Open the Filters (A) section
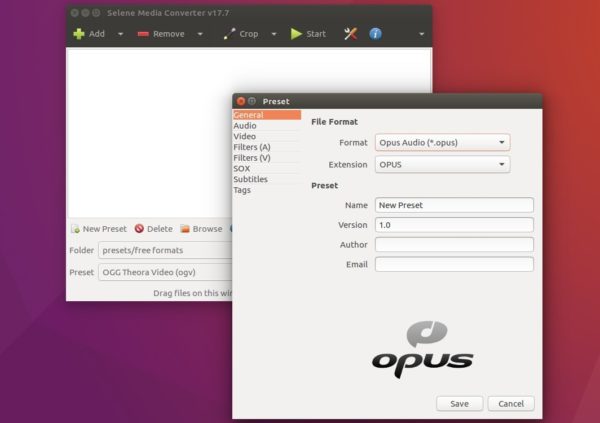Image resolution: width=600 pixels, height=423 pixels. pyautogui.click(x=267, y=147)
